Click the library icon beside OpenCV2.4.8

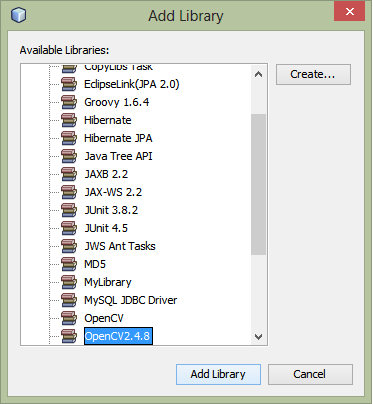[69, 336]
